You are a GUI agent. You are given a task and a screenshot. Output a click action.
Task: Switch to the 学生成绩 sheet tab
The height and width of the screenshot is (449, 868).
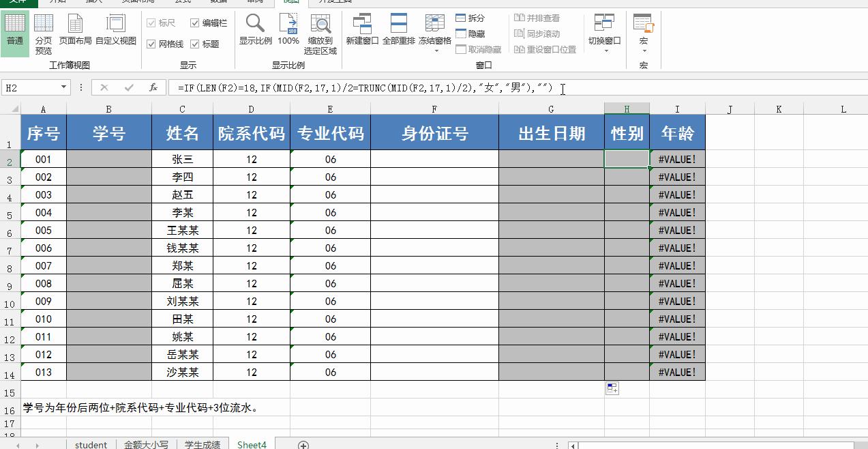(x=203, y=444)
